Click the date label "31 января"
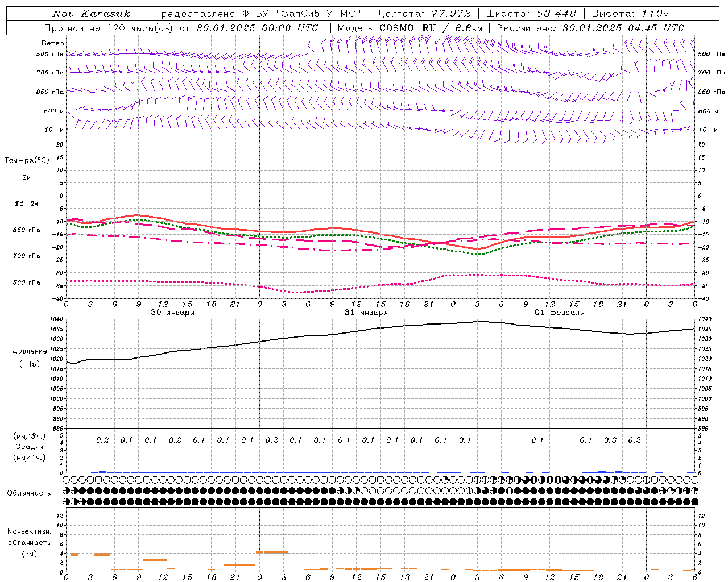The height and width of the screenshot is (582, 728). coord(366,313)
